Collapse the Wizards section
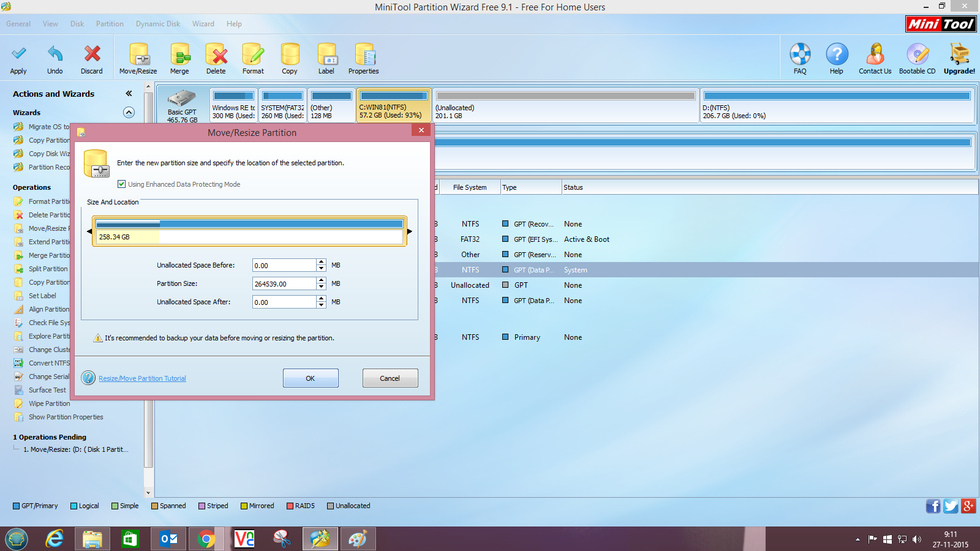The width and height of the screenshot is (980, 551). (129, 112)
